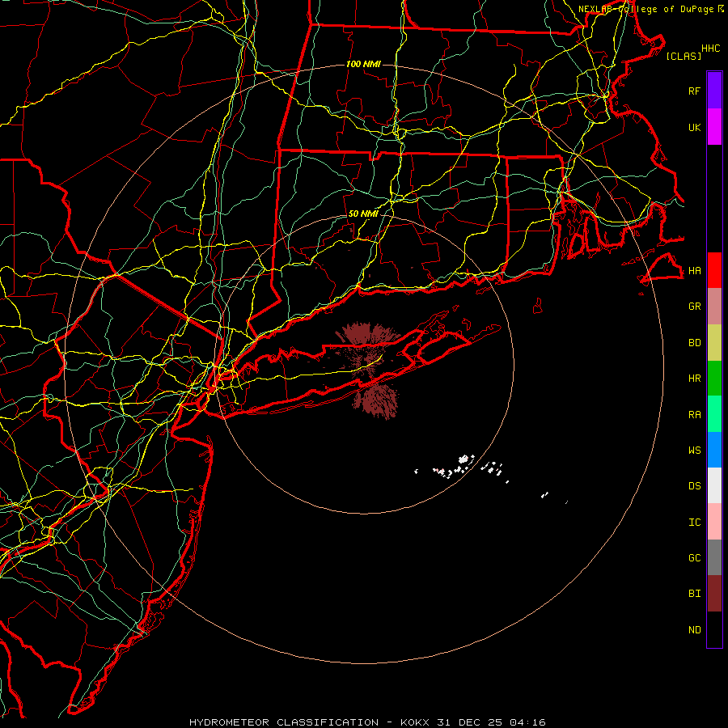Click the UK legend label
This screenshot has height=728, width=728.
[x=694, y=127]
